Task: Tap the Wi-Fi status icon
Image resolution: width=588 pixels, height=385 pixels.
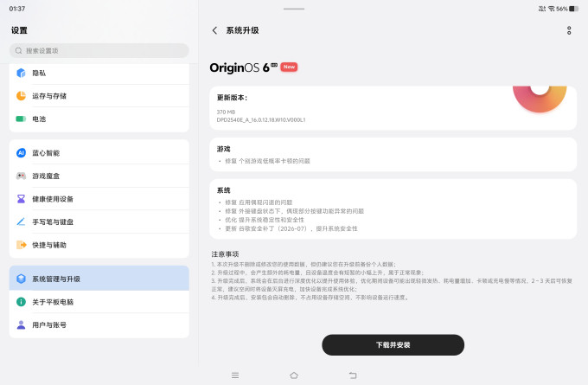Action: pyautogui.click(x=552, y=9)
